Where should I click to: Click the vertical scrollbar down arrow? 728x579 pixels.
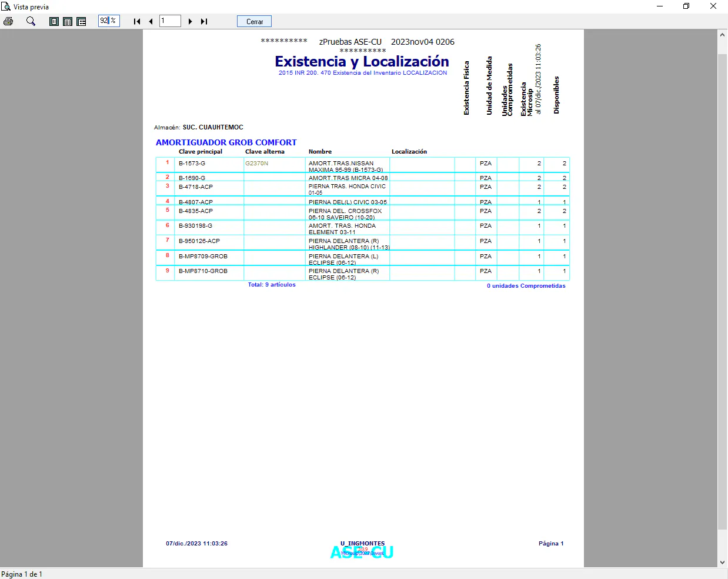[723, 563]
